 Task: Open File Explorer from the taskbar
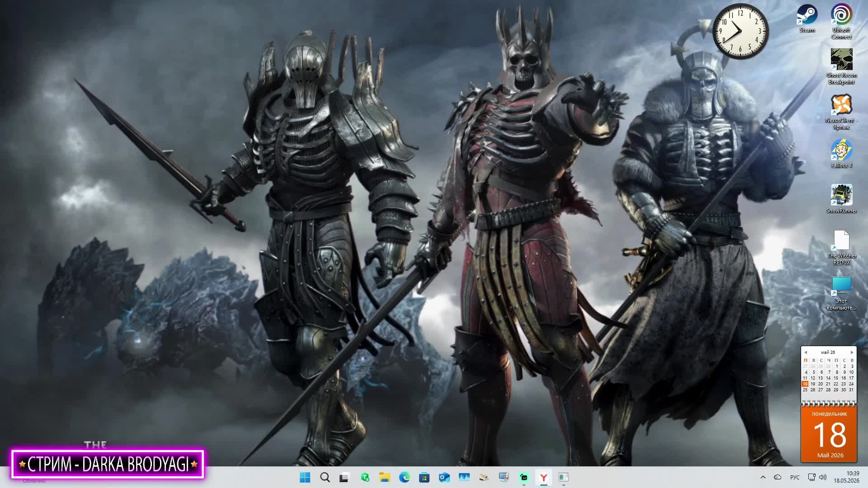pos(385,477)
